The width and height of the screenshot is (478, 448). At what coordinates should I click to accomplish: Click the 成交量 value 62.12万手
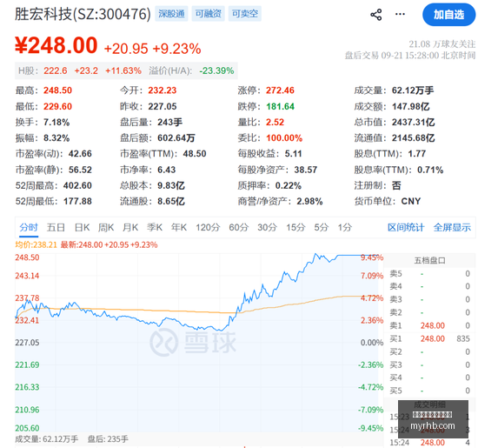(413, 90)
